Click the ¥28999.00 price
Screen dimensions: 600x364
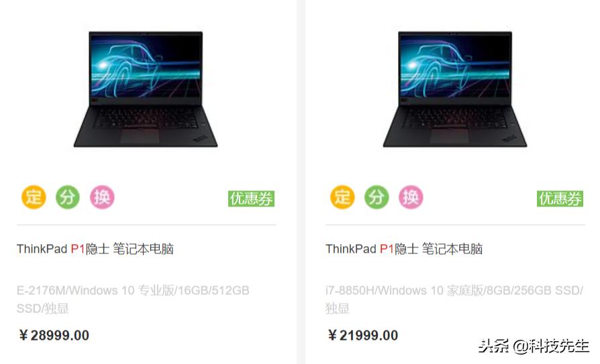tap(54, 335)
